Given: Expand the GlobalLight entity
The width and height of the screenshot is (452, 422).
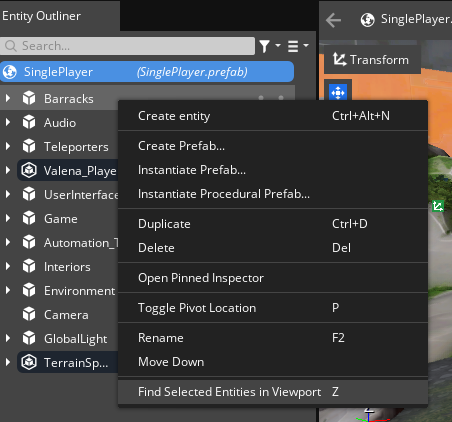Looking at the screenshot, I should (8, 338).
